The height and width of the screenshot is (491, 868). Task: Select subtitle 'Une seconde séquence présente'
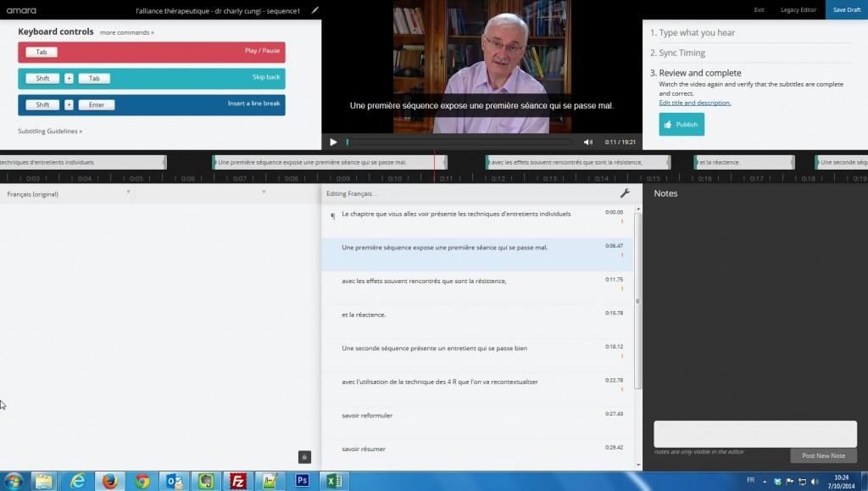(x=477, y=355)
